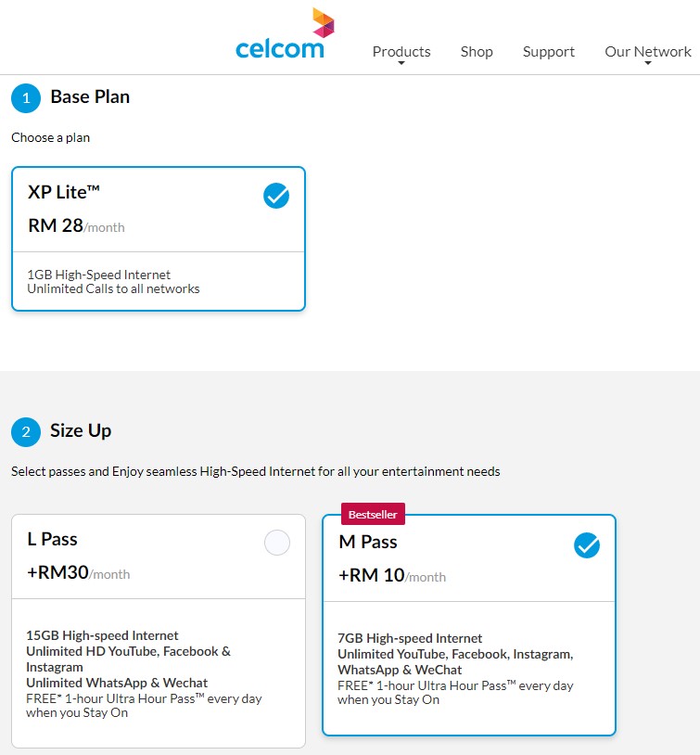The width and height of the screenshot is (700, 755).
Task: Click the step 1 number circle
Action: pos(26,97)
